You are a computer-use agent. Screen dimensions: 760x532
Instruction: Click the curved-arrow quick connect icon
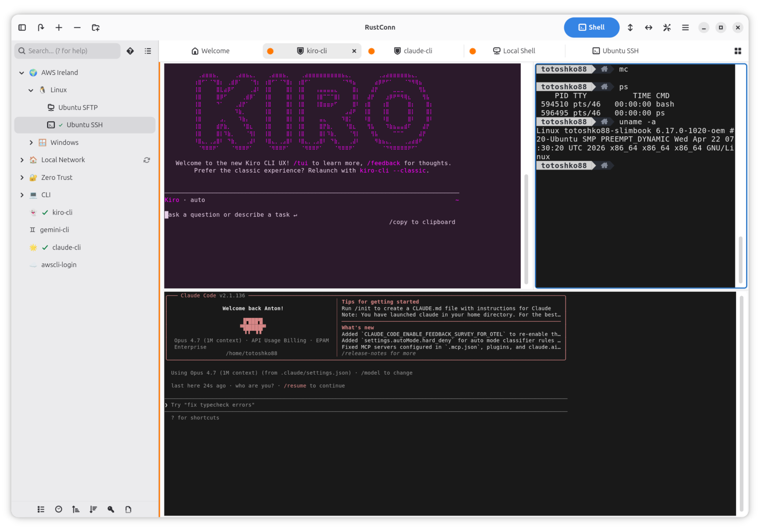pyautogui.click(x=41, y=27)
